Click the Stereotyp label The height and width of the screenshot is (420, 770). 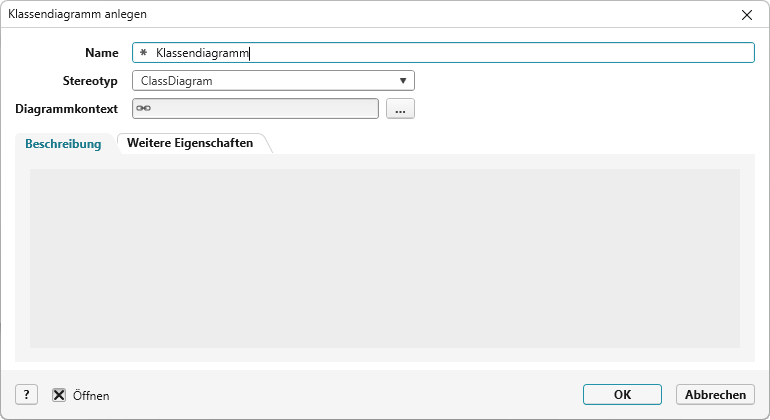(x=90, y=81)
